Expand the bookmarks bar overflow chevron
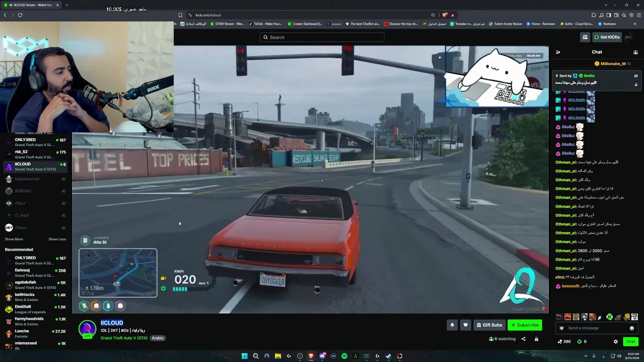644x362 pixels. [x=635, y=24]
